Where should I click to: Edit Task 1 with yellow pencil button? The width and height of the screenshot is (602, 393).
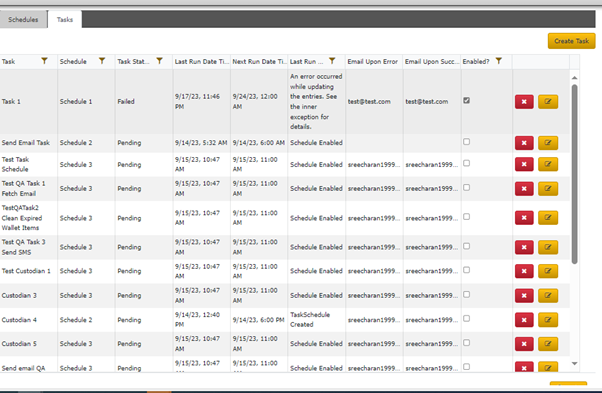click(548, 102)
